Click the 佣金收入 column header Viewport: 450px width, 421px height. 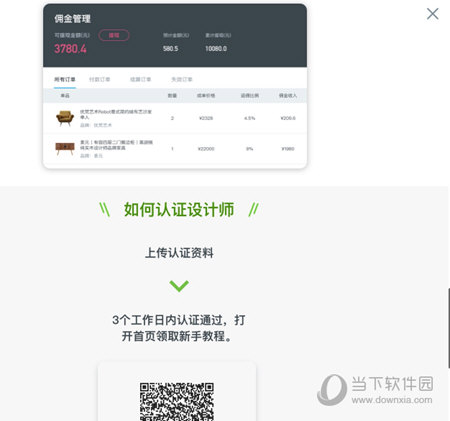288,95
